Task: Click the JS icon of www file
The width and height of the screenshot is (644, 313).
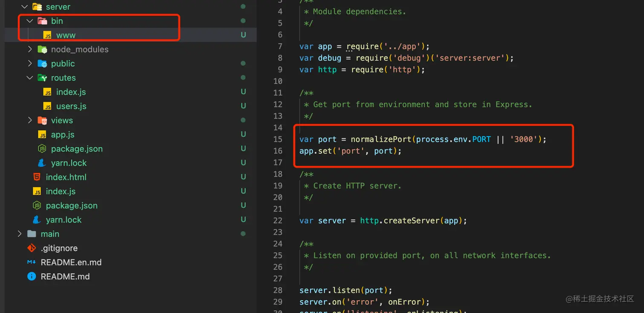Action: (47, 35)
